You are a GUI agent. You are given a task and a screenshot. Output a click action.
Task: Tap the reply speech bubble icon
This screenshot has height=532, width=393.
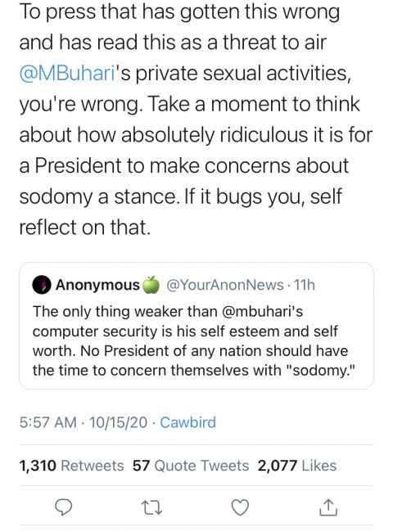(x=64, y=507)
